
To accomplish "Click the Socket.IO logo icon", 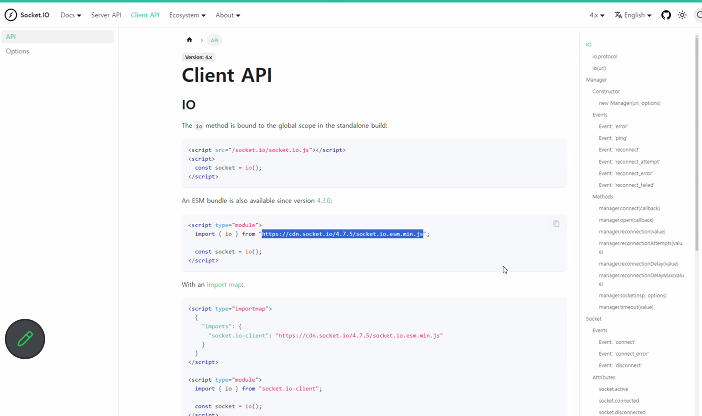I will 11,15.
